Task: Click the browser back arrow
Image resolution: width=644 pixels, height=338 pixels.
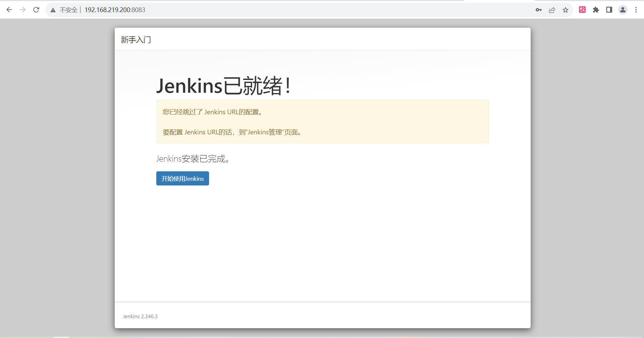Action: click(x=9, y=10)
